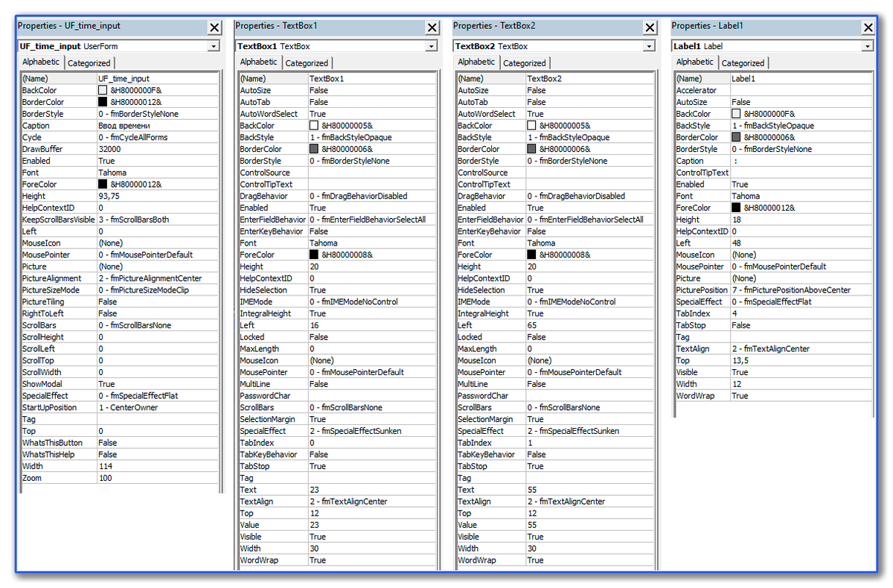Click (Name) value Label1
This screenshot has height=588, width=893.
801,78
